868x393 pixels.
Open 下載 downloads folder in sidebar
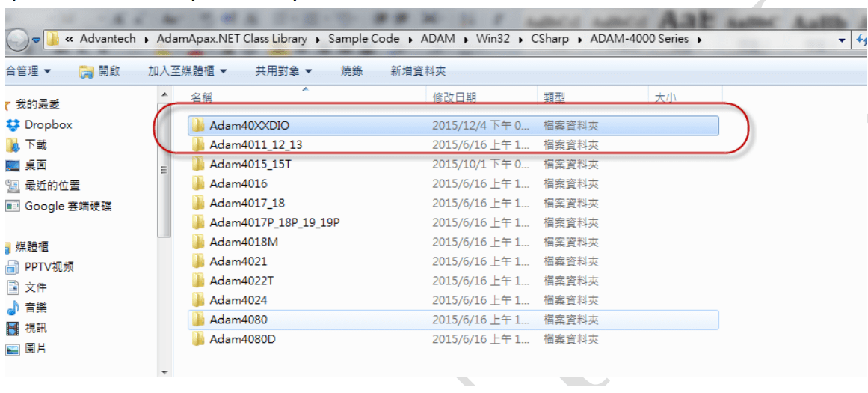pyautogui.click(x=27, y=145)
